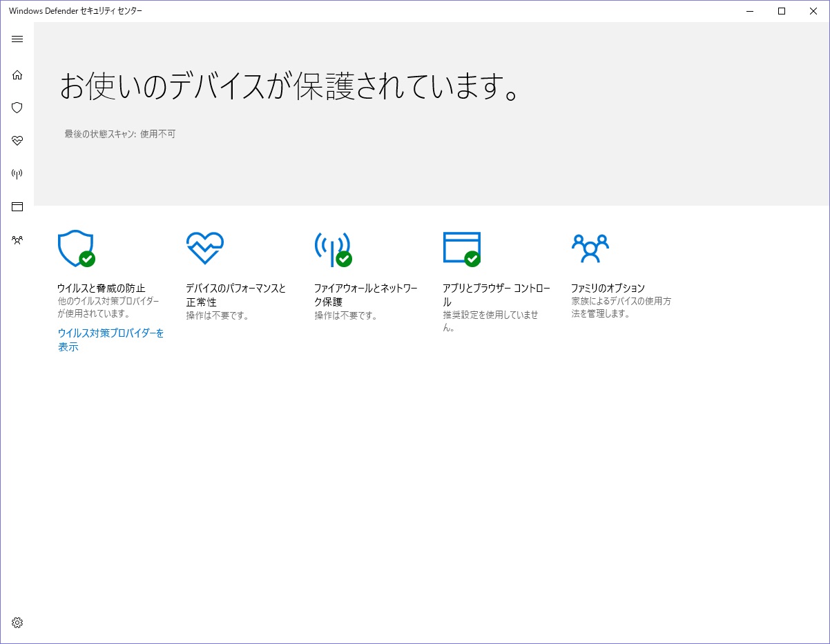Click 操作は不要です under the performance heading
Screen dimensions: 830x644
pyautogui.click(x=218, y=315)
